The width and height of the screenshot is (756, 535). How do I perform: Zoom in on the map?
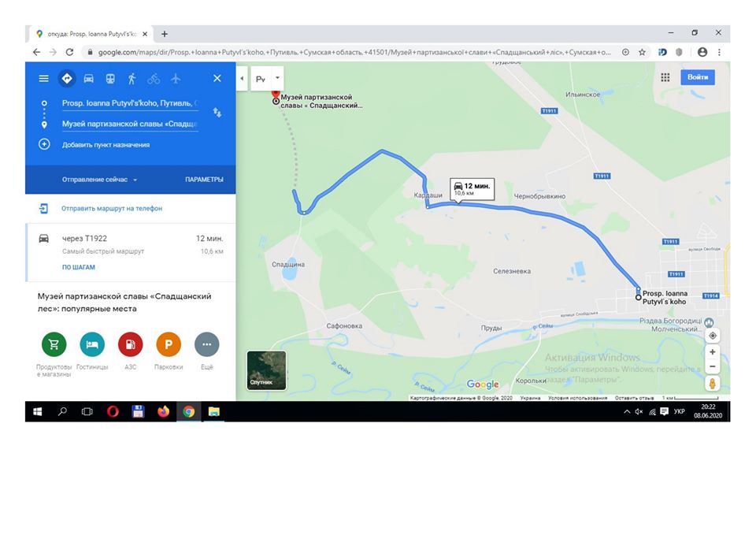tap(713, 351)
